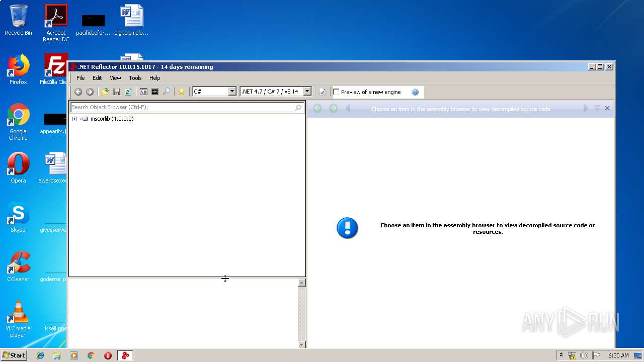The image size is (644, 362).
Task: Select the Firefox desktop icon
Action: [18, 69]
